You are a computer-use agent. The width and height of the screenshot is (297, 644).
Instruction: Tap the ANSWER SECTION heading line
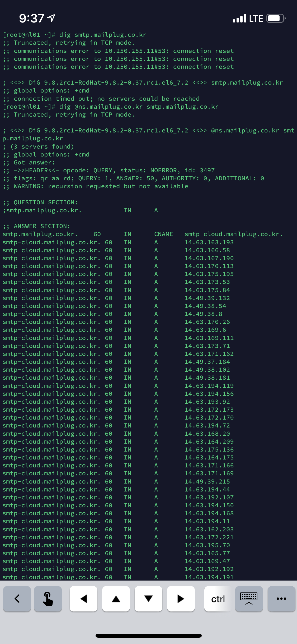pos(36,226)
